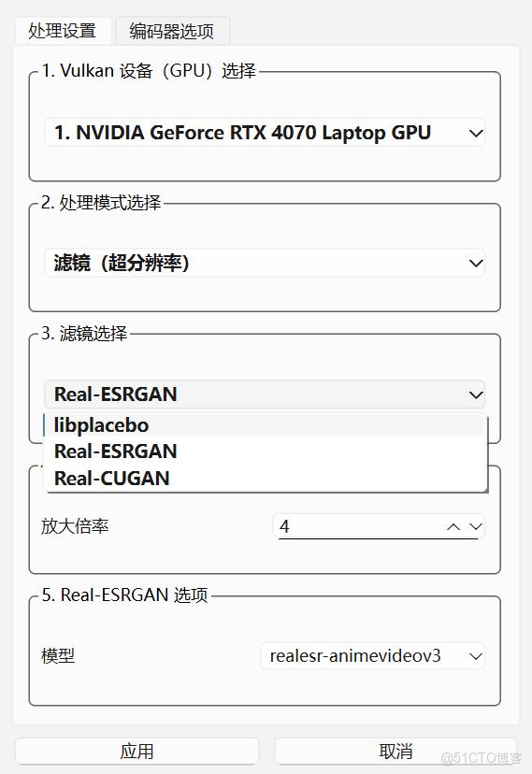Click the '2. 处理模式选择' heading
The width and height of the screenshot is (532, 774).
101,203
